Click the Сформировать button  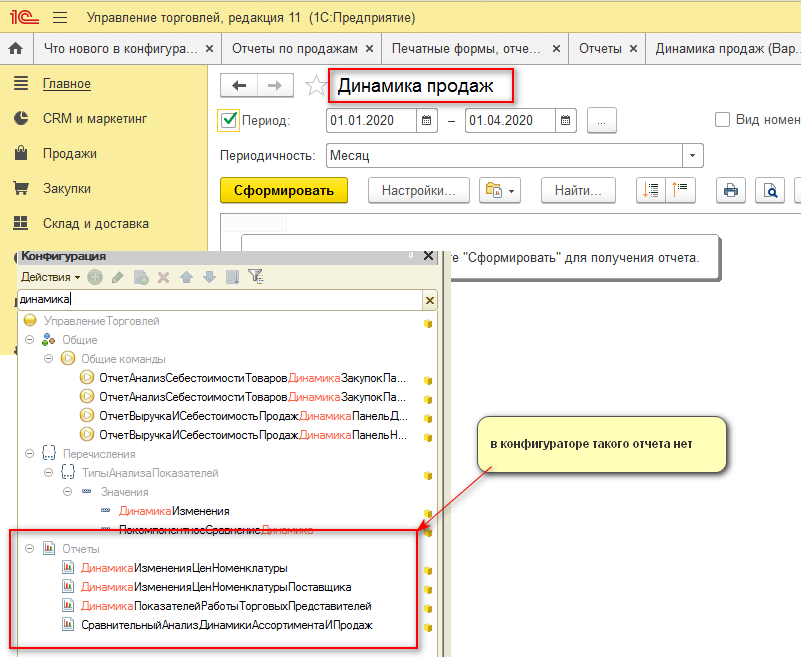click(x=283, y=190)
